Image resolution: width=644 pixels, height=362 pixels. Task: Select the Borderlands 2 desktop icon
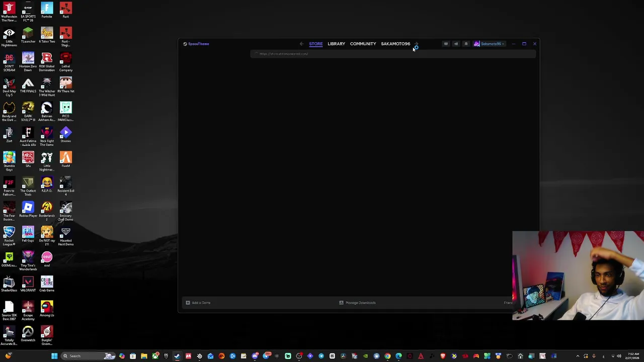point(47,212)
